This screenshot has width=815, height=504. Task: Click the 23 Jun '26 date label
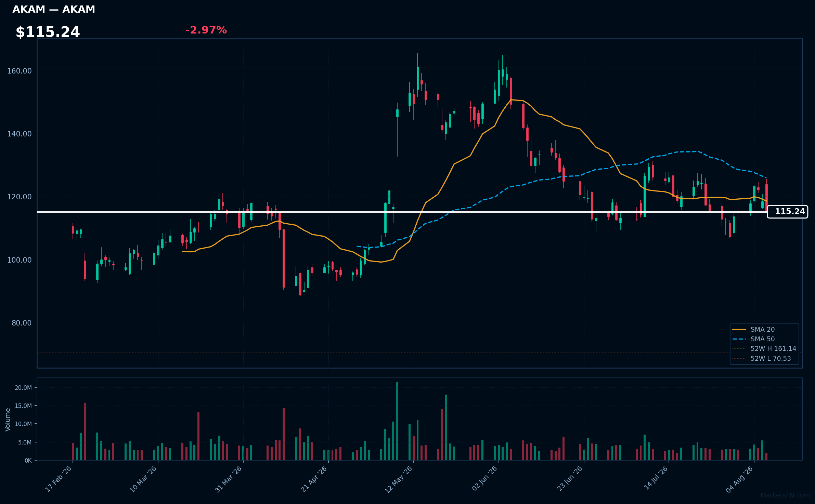coord(570,479)
